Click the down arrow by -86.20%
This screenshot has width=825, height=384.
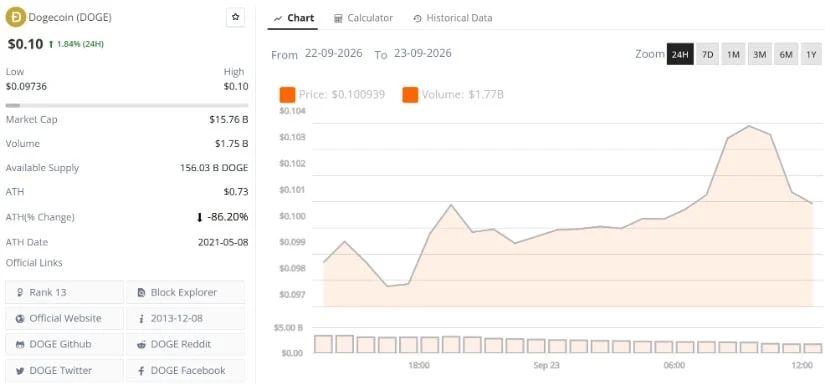(199, 217)
